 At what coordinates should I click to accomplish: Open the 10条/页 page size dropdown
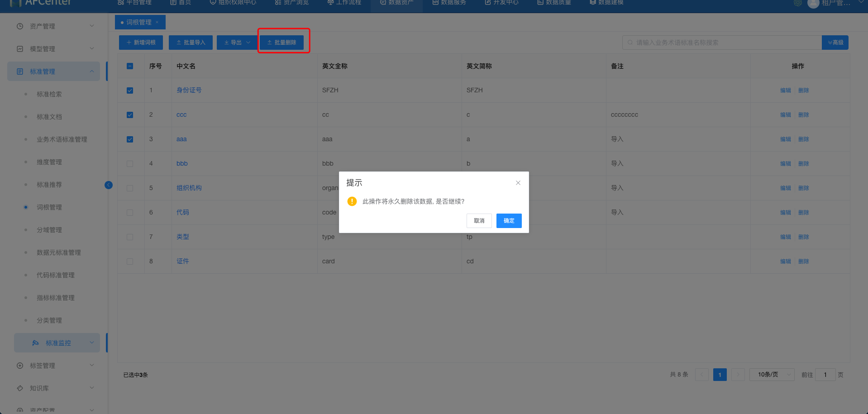tap(772, 375)
